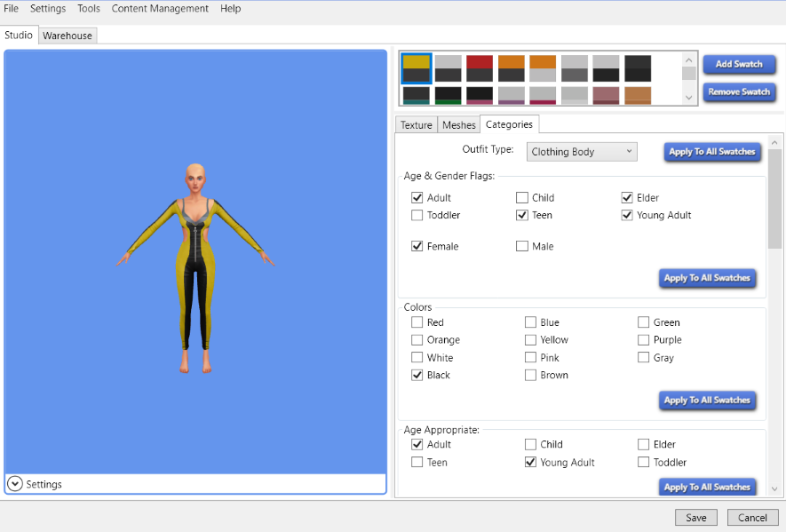
Task: Select the red and dark gray swatch
Action: click(480, 68)
